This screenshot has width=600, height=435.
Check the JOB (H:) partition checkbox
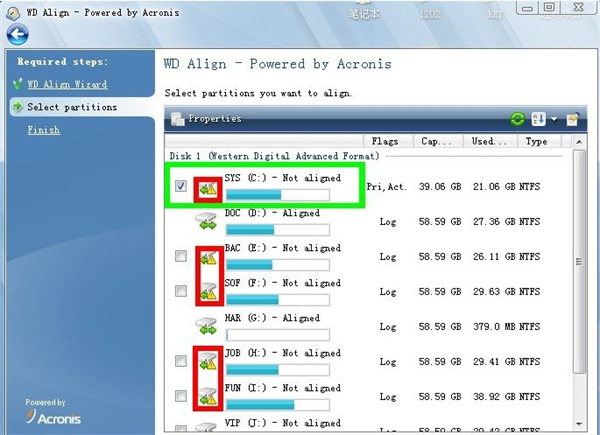tap(181, 361)
